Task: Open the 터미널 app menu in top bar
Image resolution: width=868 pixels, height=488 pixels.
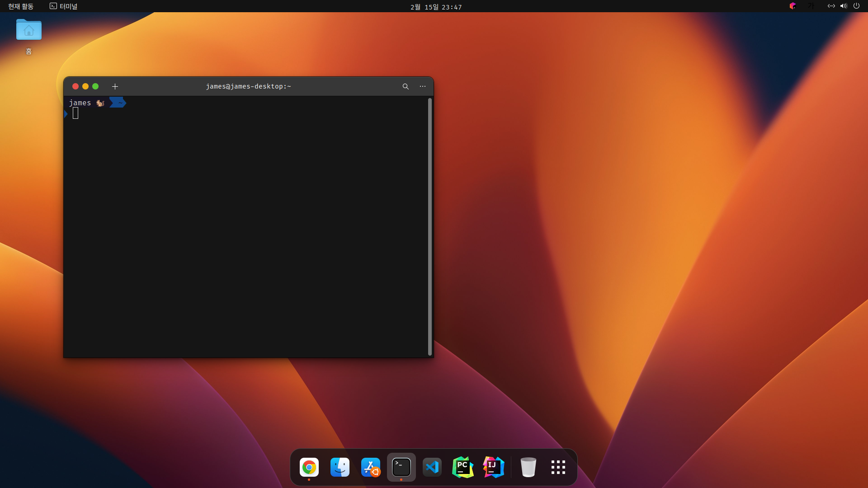Action: tap(64, 6)
